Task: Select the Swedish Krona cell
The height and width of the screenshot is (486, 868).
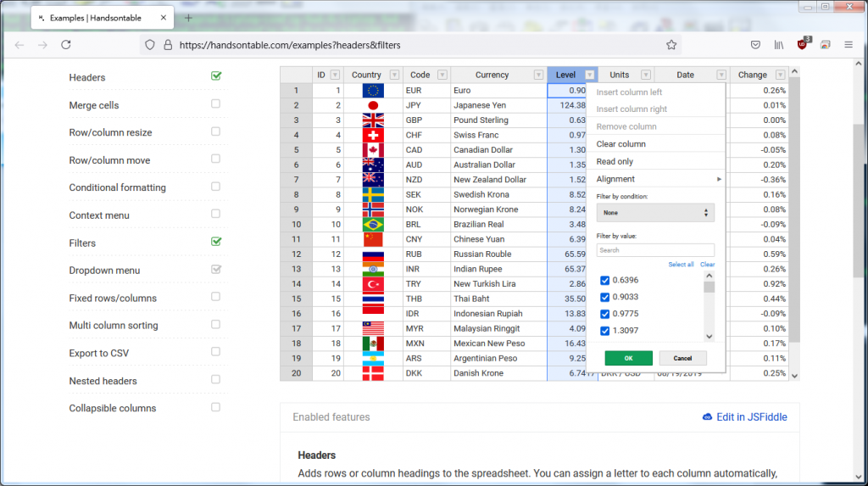Action: [498, 194]
